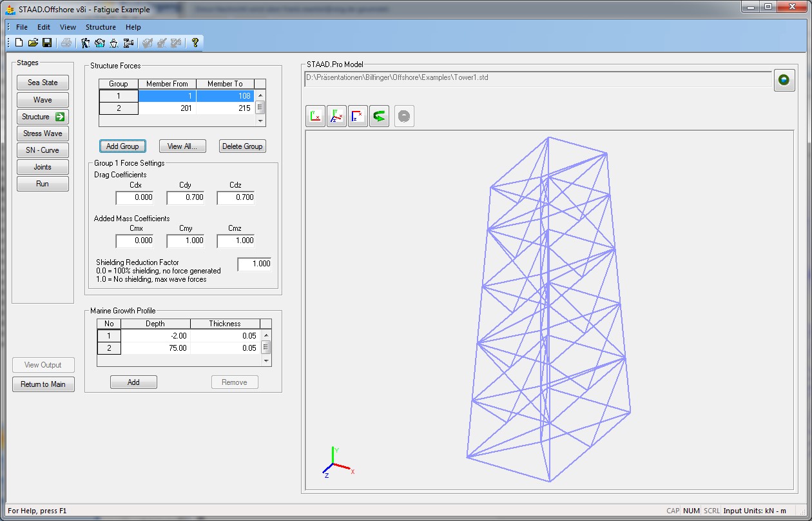Click the green rotate view icon
This screenshot has width=812, height=521.
click(379, 117)
